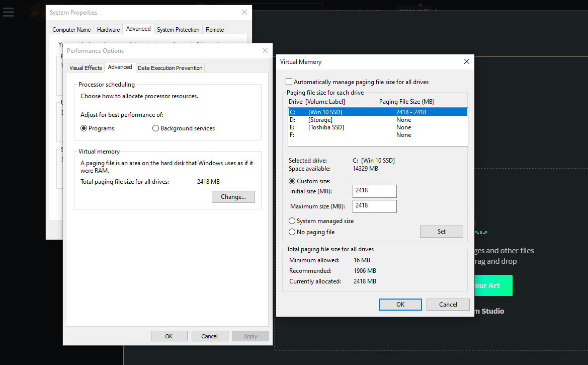Open the Remote tab
This screenshot has height=365, width=588.
coord(215,30)
